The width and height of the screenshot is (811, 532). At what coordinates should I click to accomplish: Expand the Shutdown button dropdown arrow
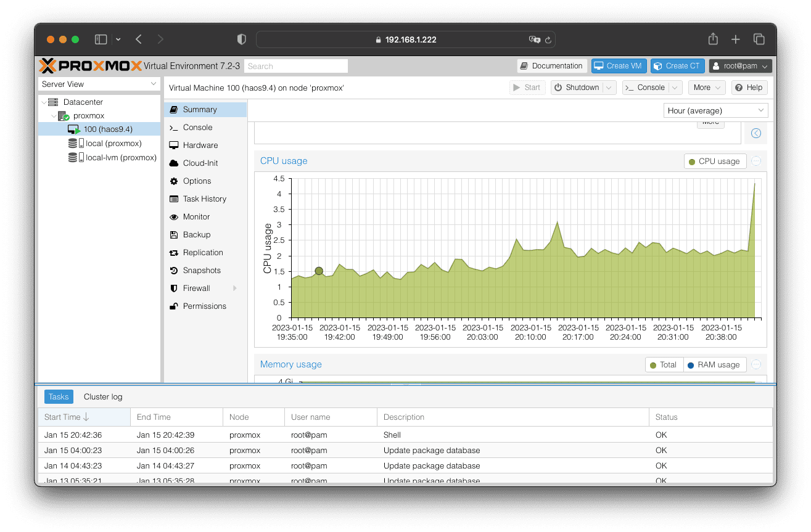(609, 88)
